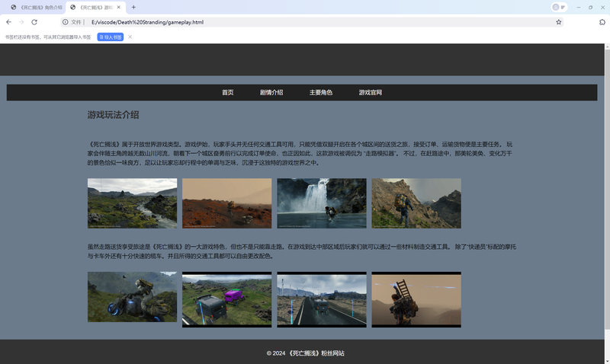The image size is (610, 364).
Task: Bookmark this page with the star icon
Action: (x=559, y=22)
